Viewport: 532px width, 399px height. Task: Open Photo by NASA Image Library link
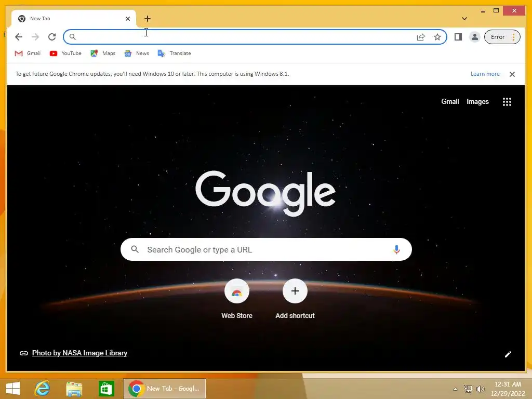79,353
